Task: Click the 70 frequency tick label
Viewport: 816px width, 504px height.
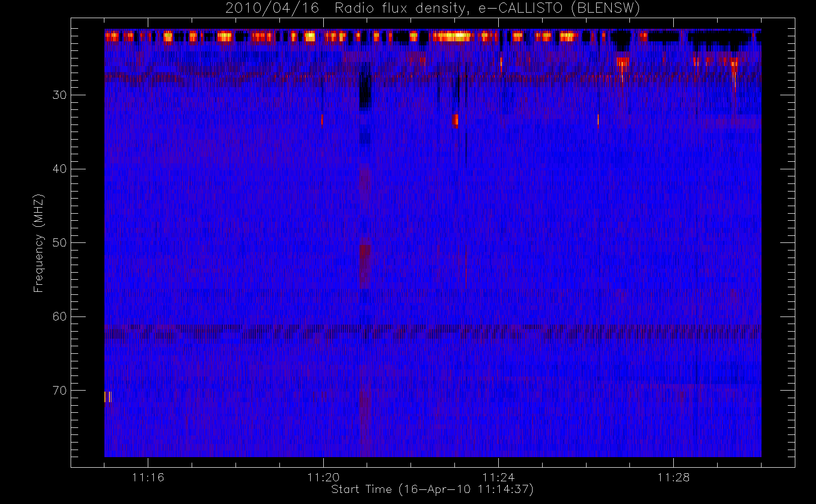Action: [60, 390]
